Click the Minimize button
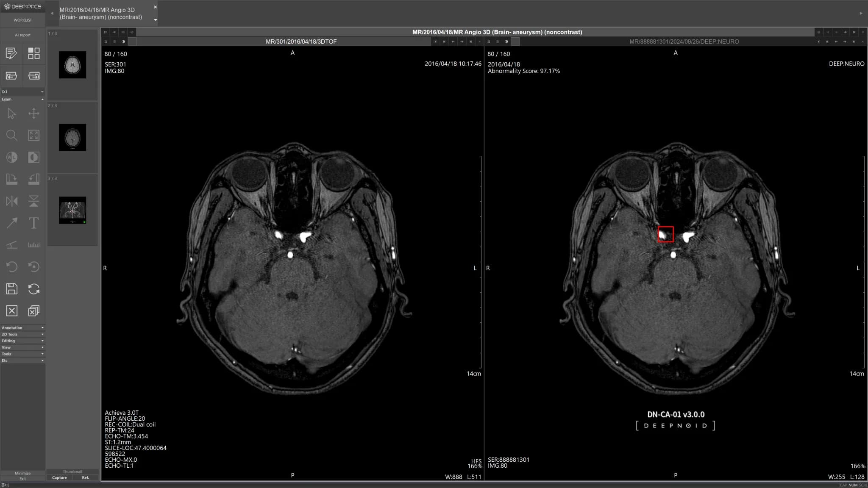 (22, 473)
